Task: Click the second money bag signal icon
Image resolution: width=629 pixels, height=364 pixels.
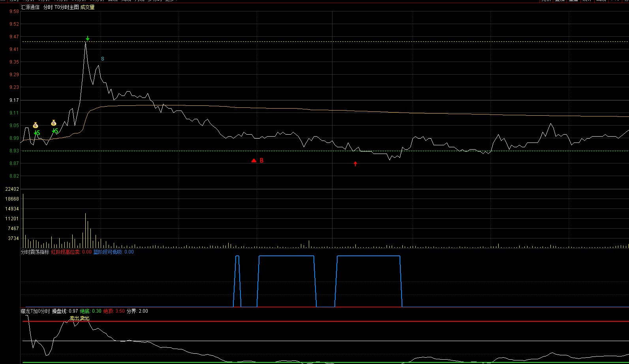Action: click(x=54, y=123)
